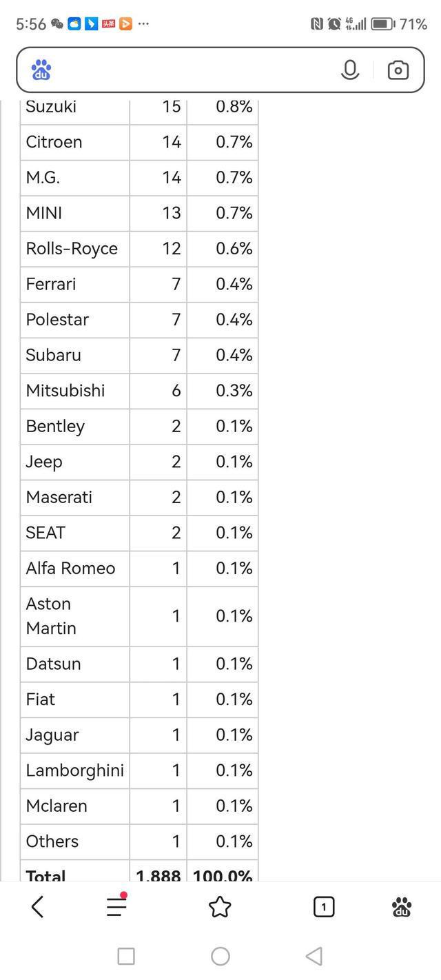
Task: Select the Rolls-Royce table cell
Action: tap(75, 249)
